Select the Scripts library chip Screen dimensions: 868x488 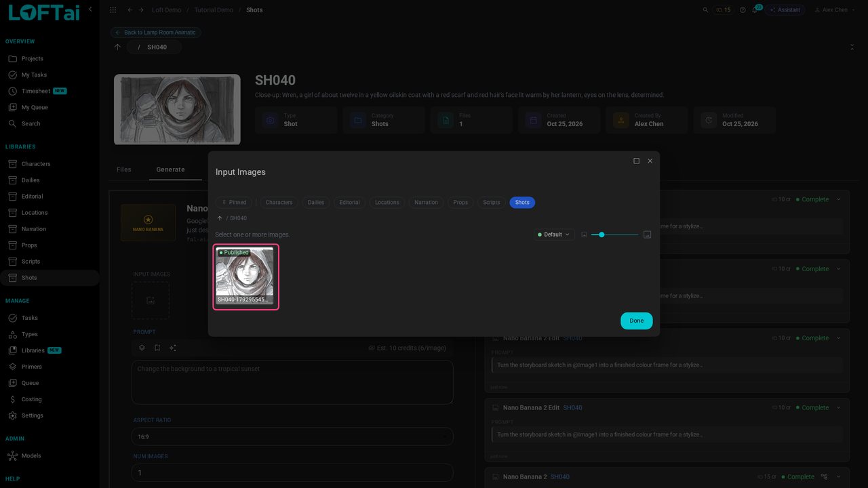(492, 202)
